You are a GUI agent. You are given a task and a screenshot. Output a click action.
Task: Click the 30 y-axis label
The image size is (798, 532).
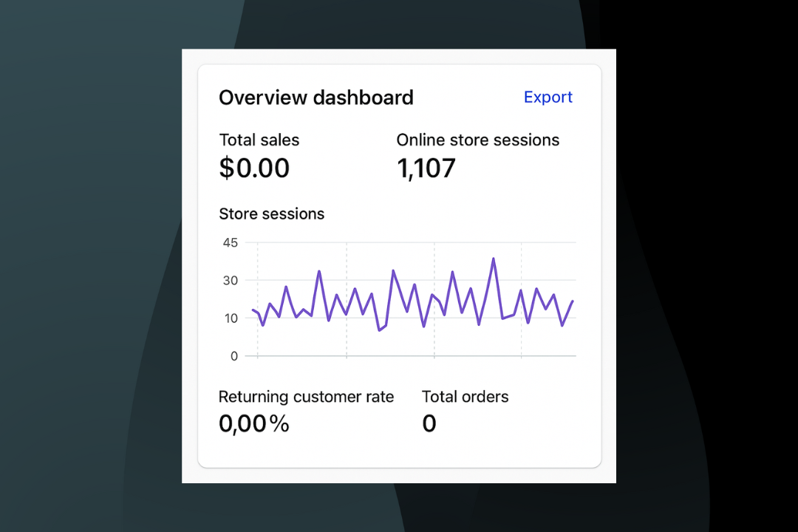pos(230,281)
